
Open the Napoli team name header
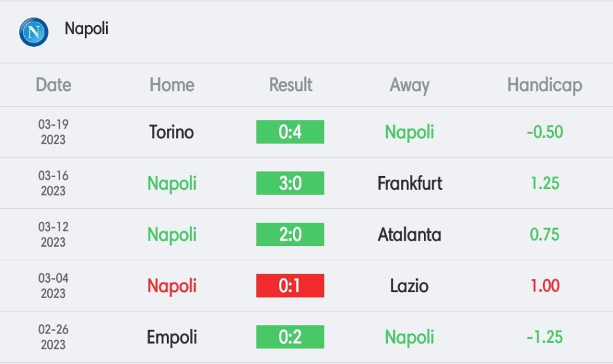click(x=86, y=29)
